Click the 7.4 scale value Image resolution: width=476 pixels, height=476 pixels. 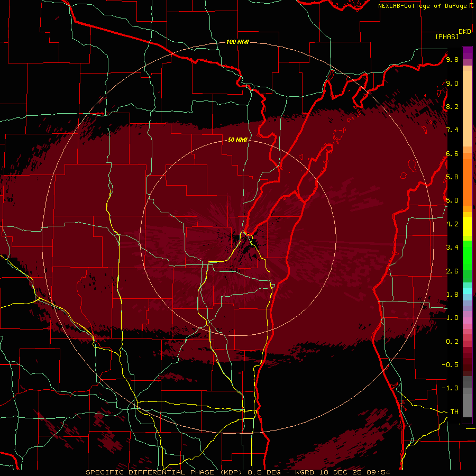[x=452, y=130]
